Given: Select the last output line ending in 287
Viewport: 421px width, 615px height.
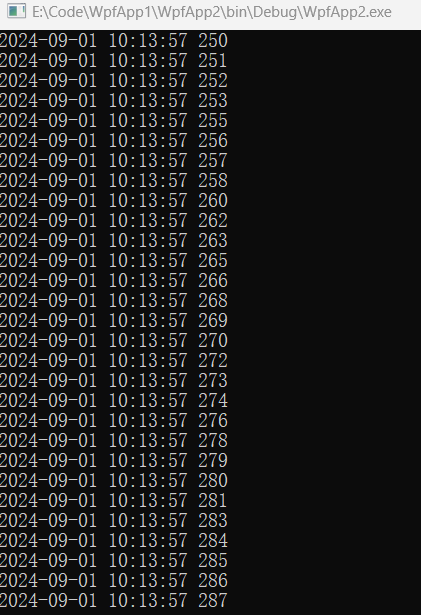Looking at the screenshot, I should click(x=114, y=600).
